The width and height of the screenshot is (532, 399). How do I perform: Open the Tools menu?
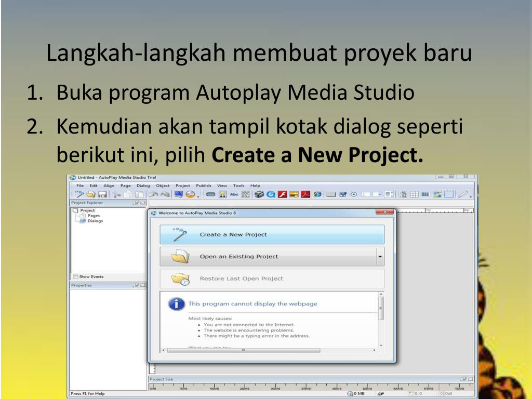point(238,185)
